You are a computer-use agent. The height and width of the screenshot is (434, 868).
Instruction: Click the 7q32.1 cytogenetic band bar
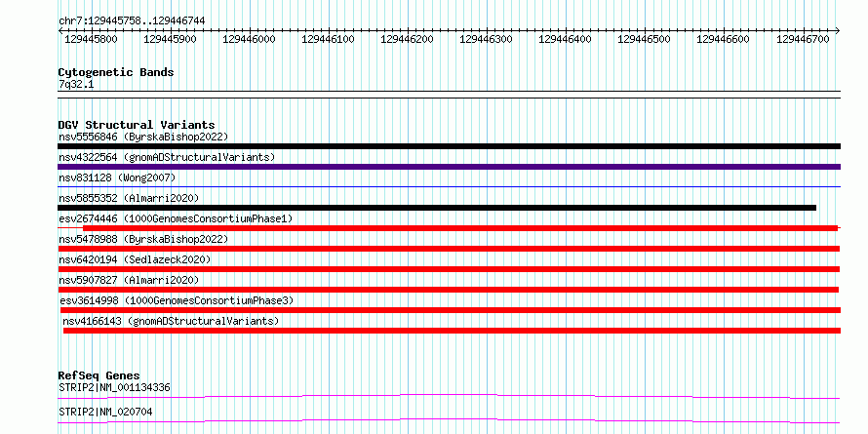(x=449, y=95)
